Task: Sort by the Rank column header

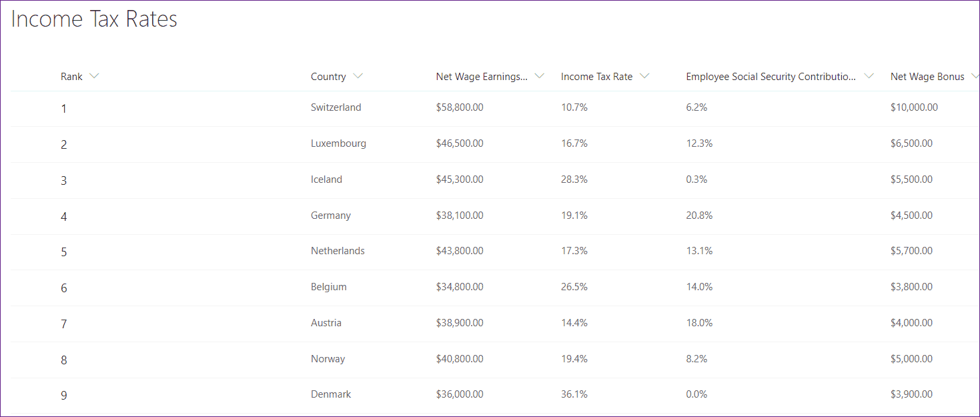Action: click(x=71, y=77)
